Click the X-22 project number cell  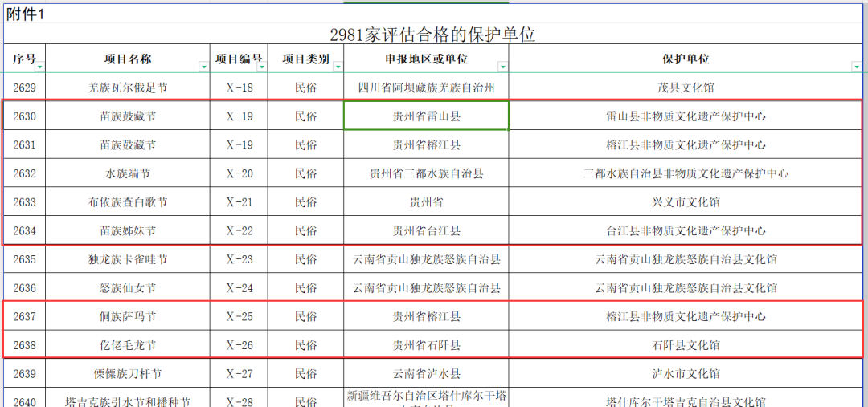(x=239, y=231)
